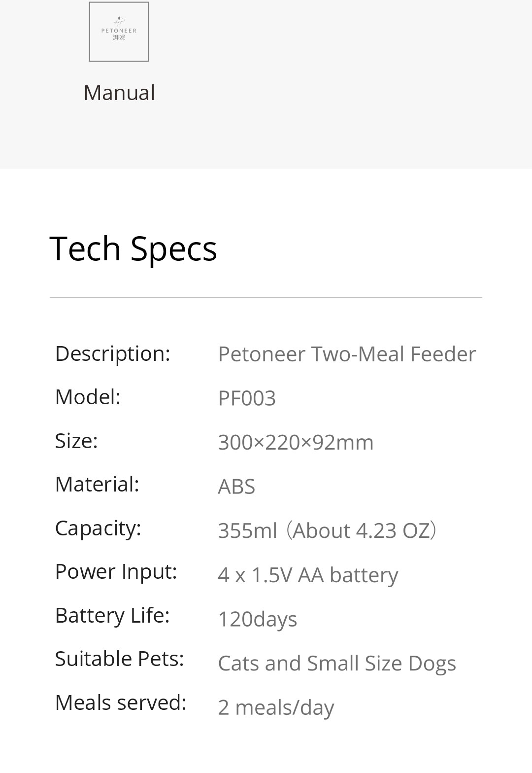Click the Battery Life label

coord(112,615)
